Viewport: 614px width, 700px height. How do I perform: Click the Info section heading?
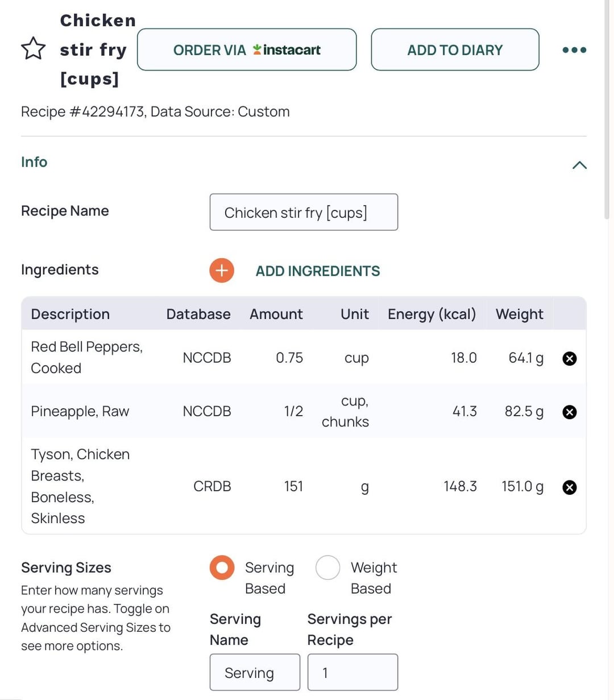[x=34, y=162]
